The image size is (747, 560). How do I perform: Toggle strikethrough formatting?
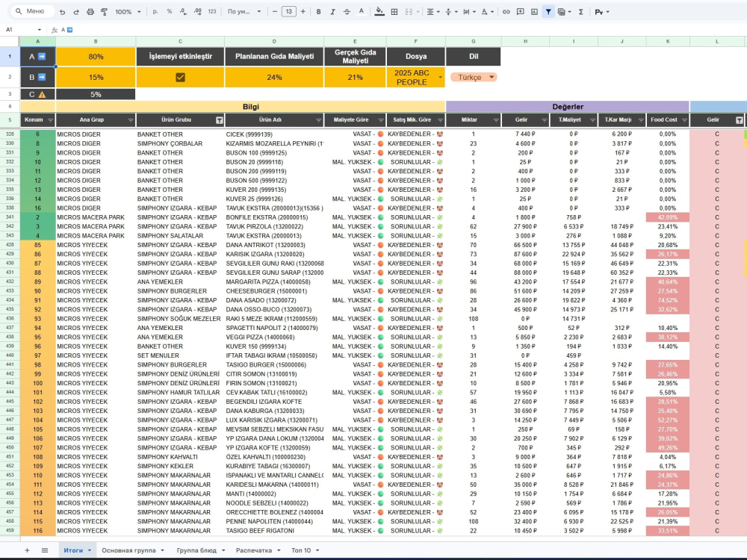(x=347, y=12)
